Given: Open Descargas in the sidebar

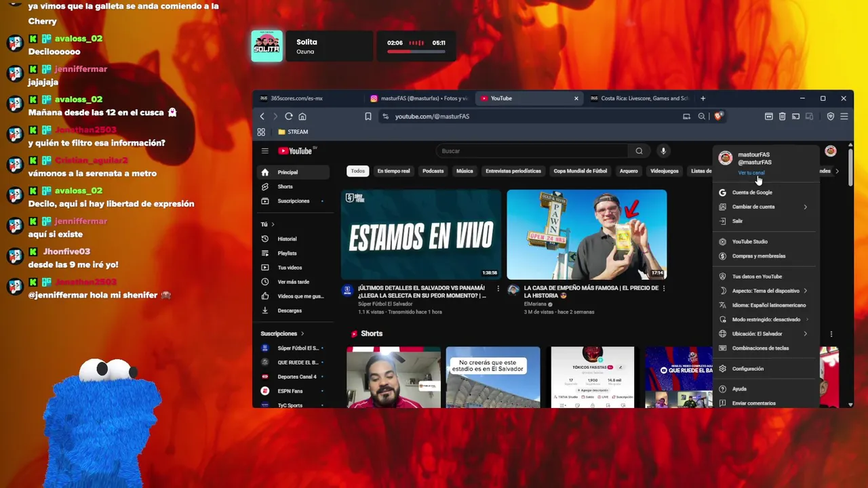Looking at the screenshot, I should (x=294, y=310).
